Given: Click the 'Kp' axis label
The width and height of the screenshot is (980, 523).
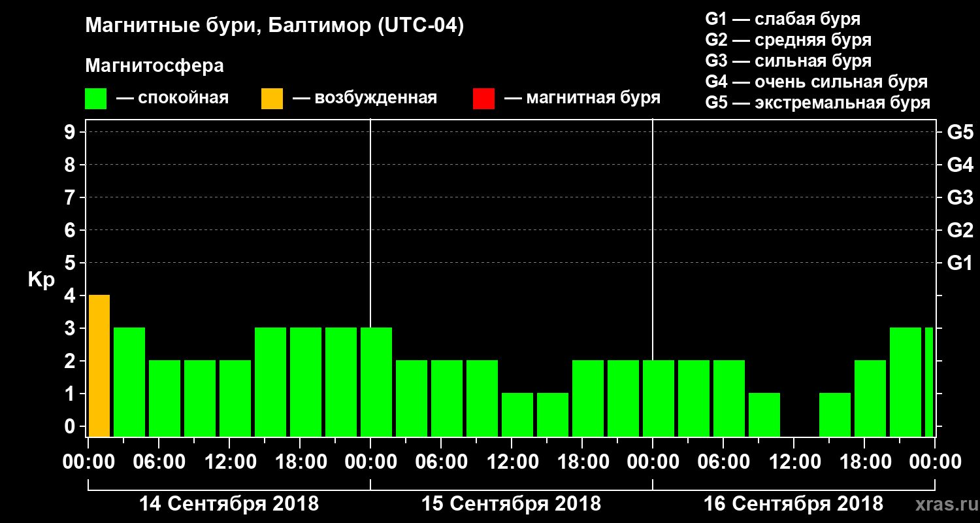Looking at the screenshot, I should [x=42, y=280].
